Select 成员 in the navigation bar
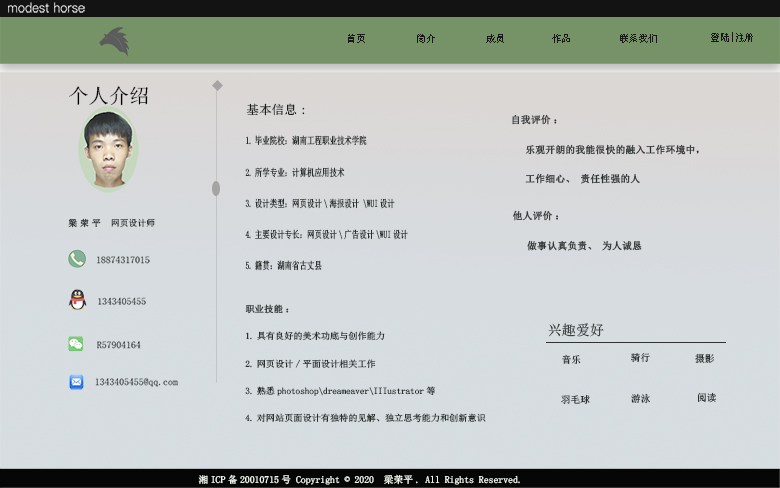The image size is (780, 488). point(494,38)
